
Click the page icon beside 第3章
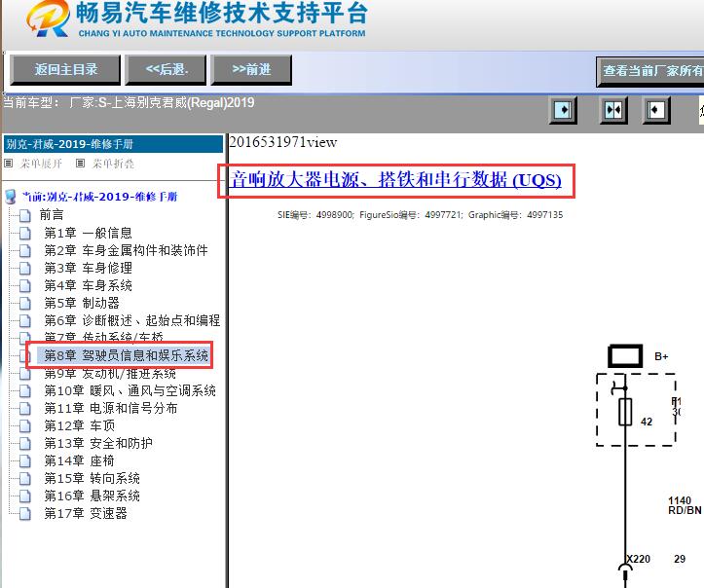pyautogui.click(x=25, y=269)
